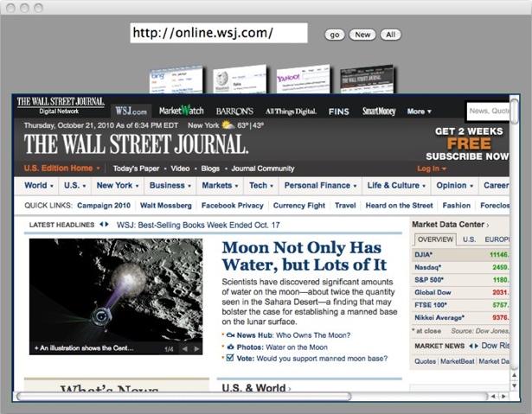Expand the Business section menu
This screenshot has width=532, height=414.
[170, 186]
